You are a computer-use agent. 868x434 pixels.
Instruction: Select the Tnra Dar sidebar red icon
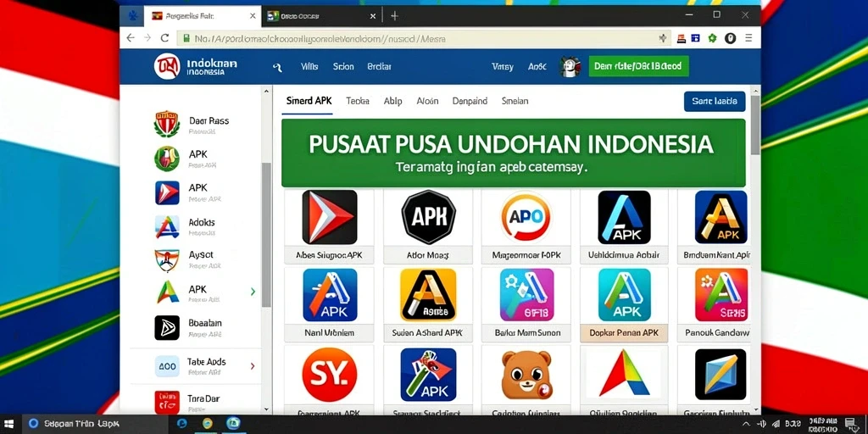pyautogui.click(x=167, y=403)
